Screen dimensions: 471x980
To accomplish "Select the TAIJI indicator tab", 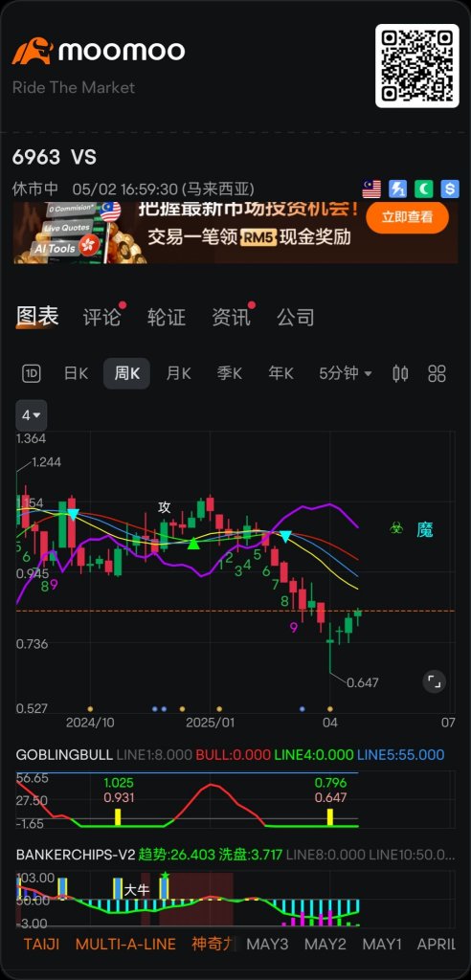I will point(42,944).
